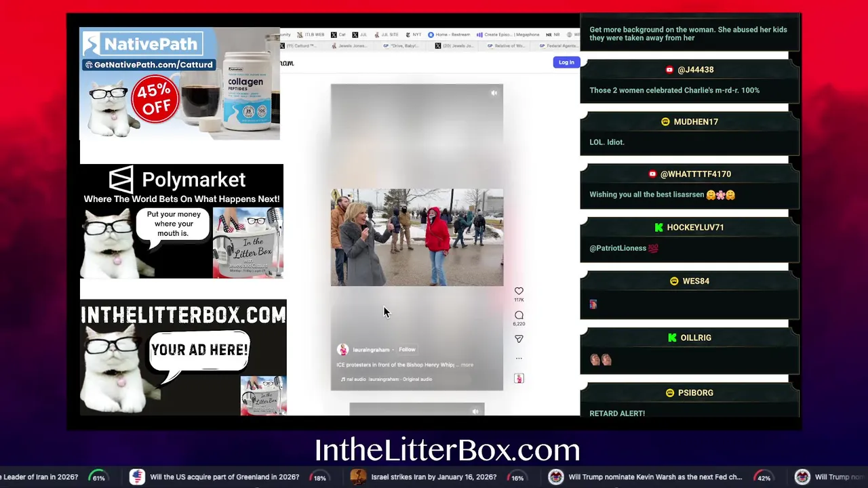This screenshot has height=488, width=868.
Task: Click the US flag icon in ticker
Action: pyautogui.click(x=137, y=477)
